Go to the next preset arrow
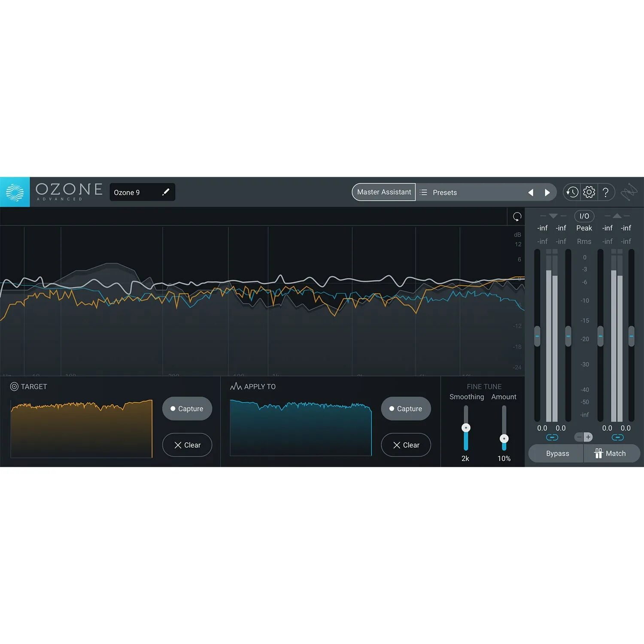 [x=547, y=192]
